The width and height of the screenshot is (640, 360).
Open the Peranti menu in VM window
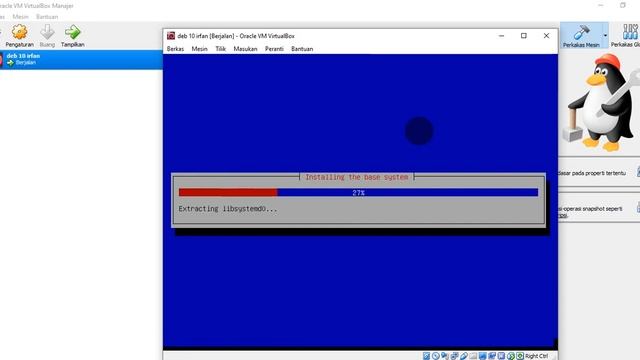coord(274,49)
